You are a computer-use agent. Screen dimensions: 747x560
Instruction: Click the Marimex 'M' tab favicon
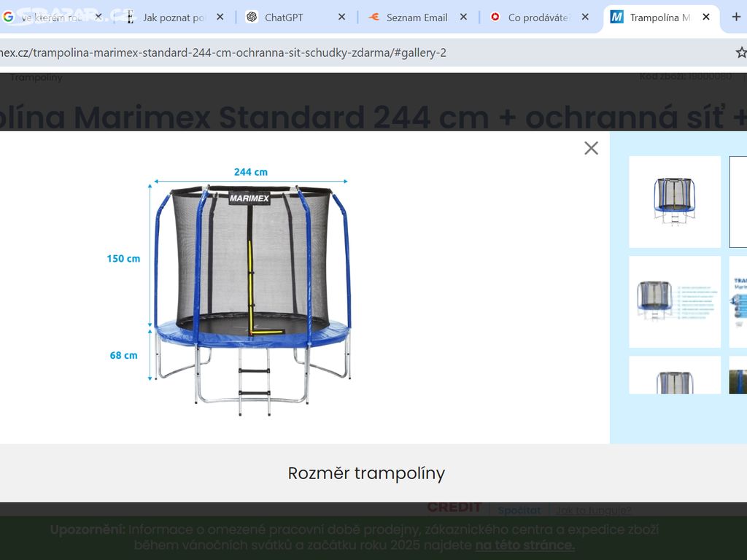click(616, 17)
